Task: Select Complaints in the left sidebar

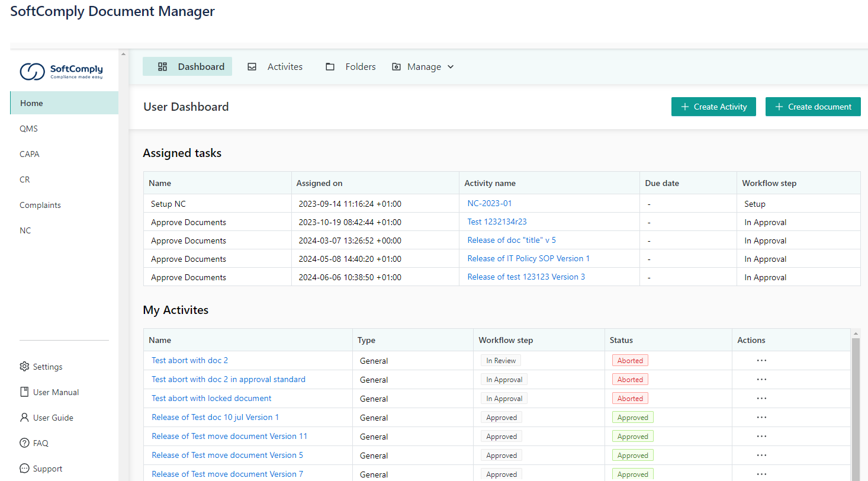Action: [x=40, y=205]
